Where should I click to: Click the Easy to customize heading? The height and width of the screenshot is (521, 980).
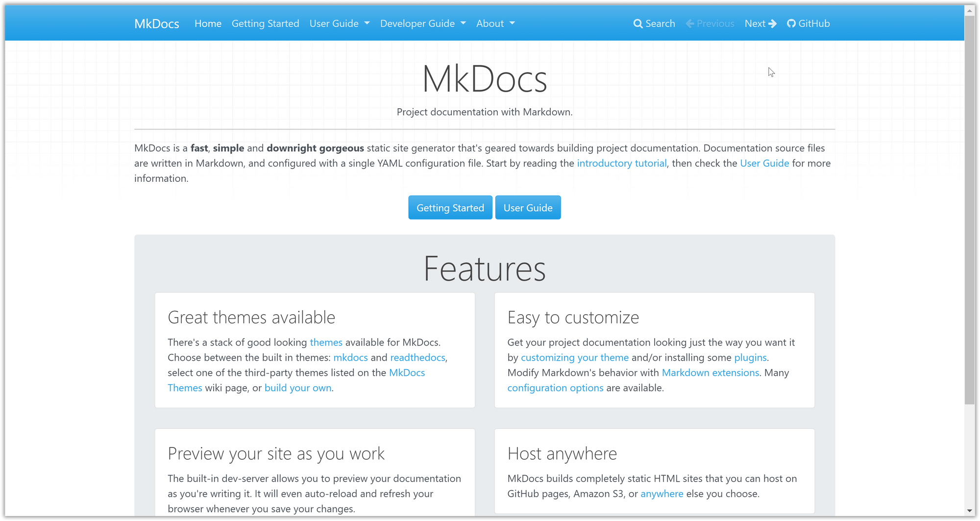[573, 318]
